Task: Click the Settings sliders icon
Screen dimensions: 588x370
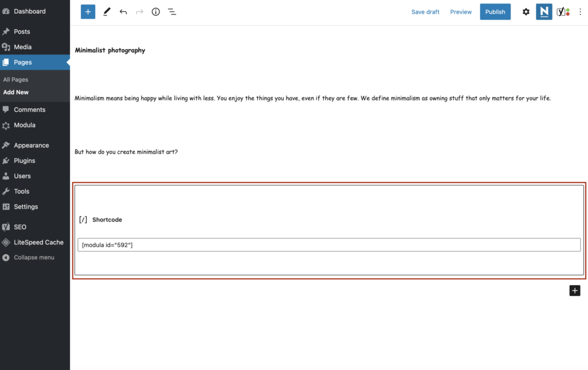Action: coord(6,207)
